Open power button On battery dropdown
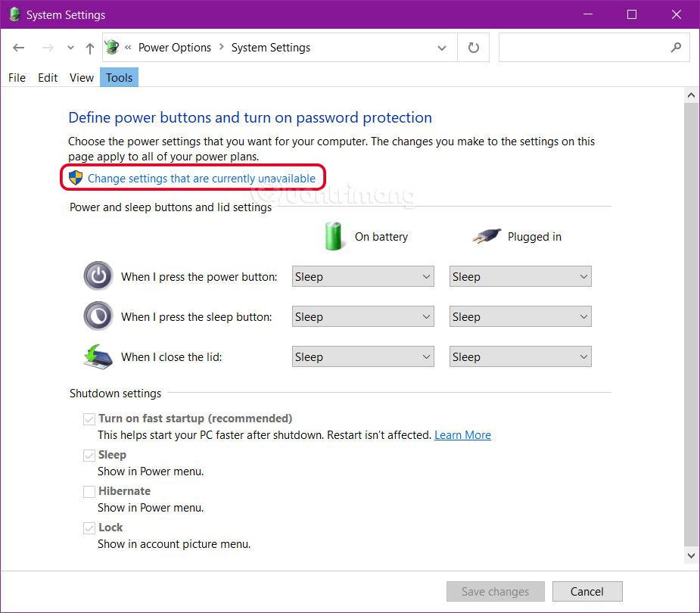The image size is (700, 613). 363,276
